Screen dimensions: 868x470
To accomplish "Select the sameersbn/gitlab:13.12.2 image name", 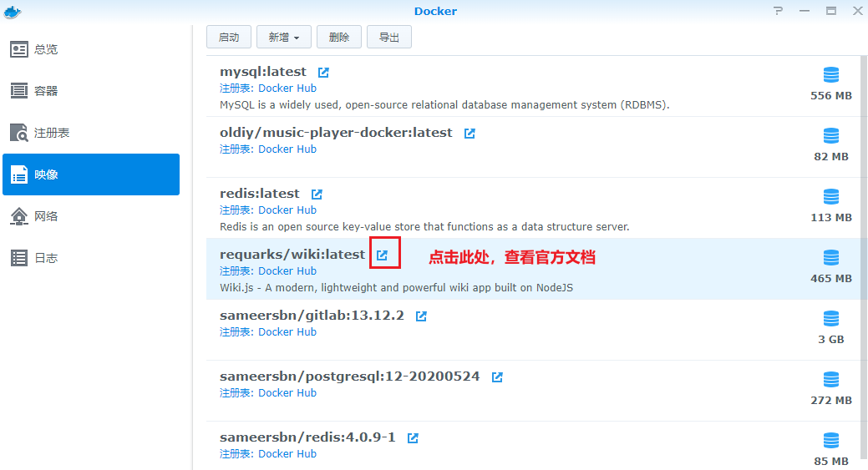I will [312, 316].
